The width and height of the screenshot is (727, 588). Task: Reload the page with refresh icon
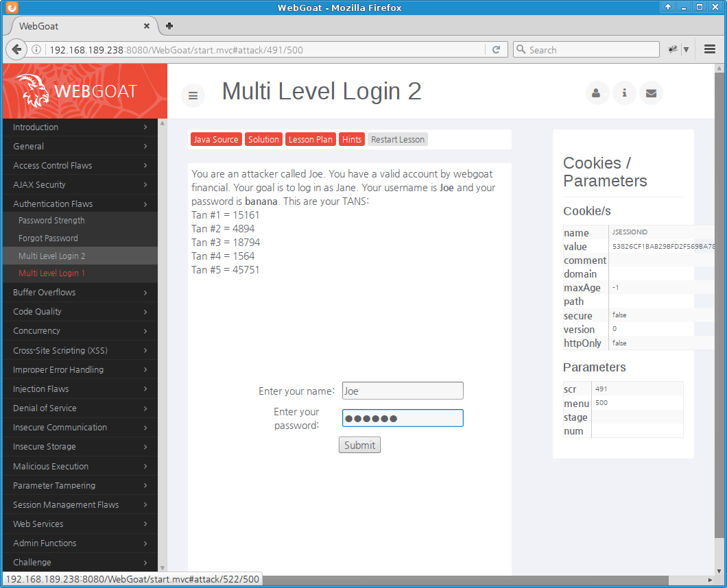[496, 49]
